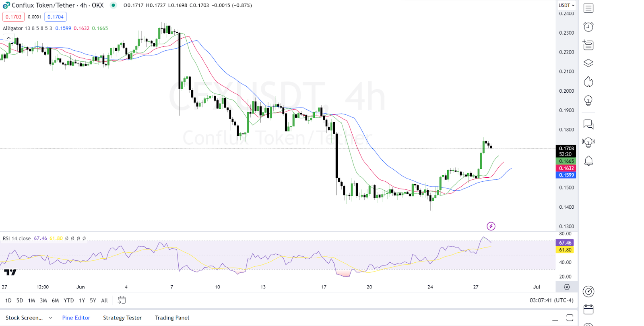
Task: Select the 3M time range
Action: pyautogui.click(x=43, y=300)
